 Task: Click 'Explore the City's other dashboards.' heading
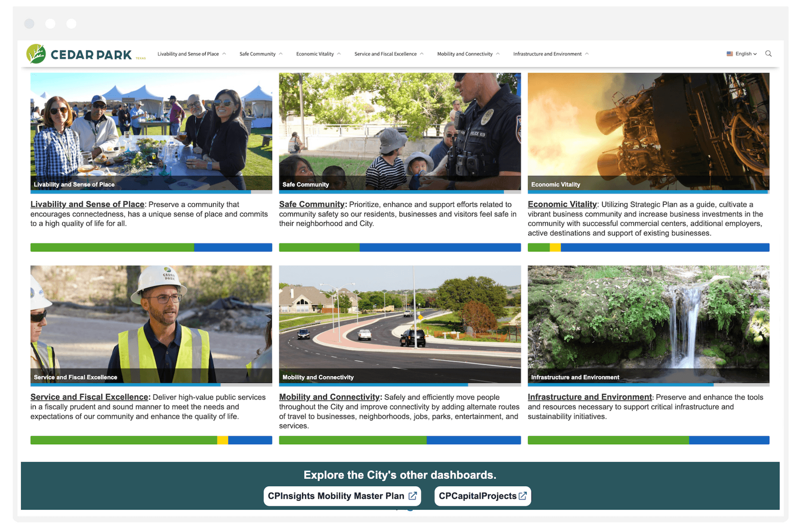(400, 475)
